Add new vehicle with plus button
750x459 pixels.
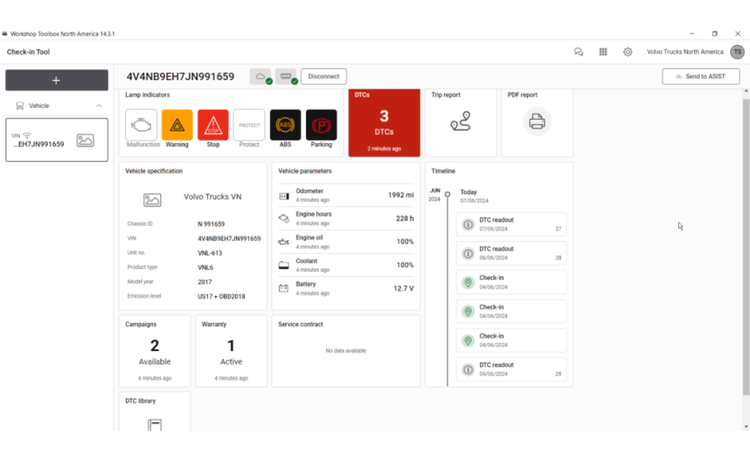(56, 80)
